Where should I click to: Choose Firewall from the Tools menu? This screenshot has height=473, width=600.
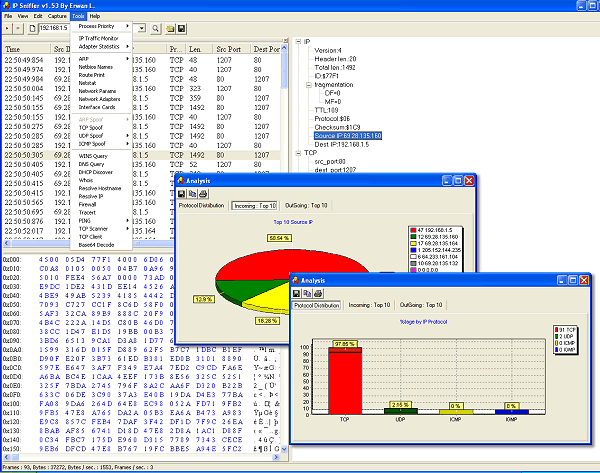click(101, 204)
